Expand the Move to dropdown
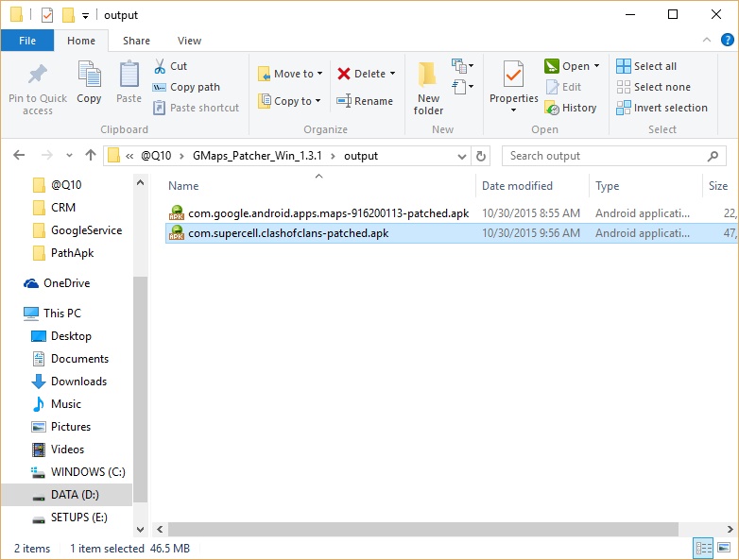The width and height of the screenshot is (739, 560). pyautogui.click(x=319, y=74)
